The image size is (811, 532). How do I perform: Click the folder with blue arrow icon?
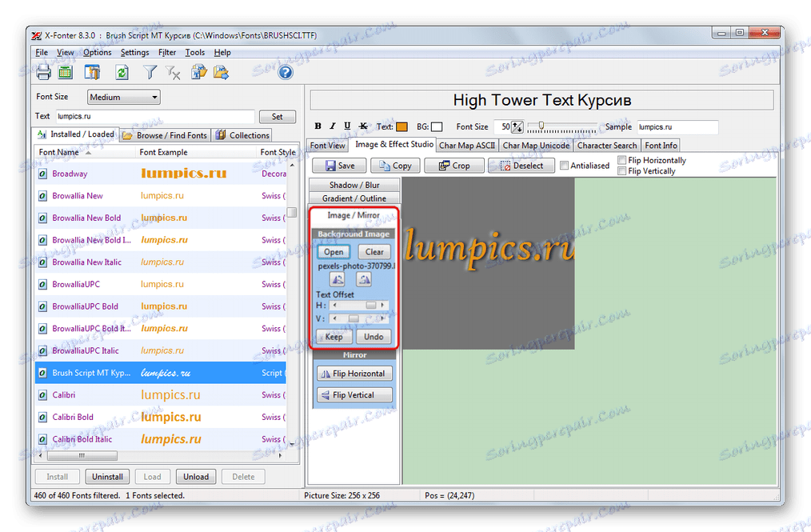click(x=222, y=73)
